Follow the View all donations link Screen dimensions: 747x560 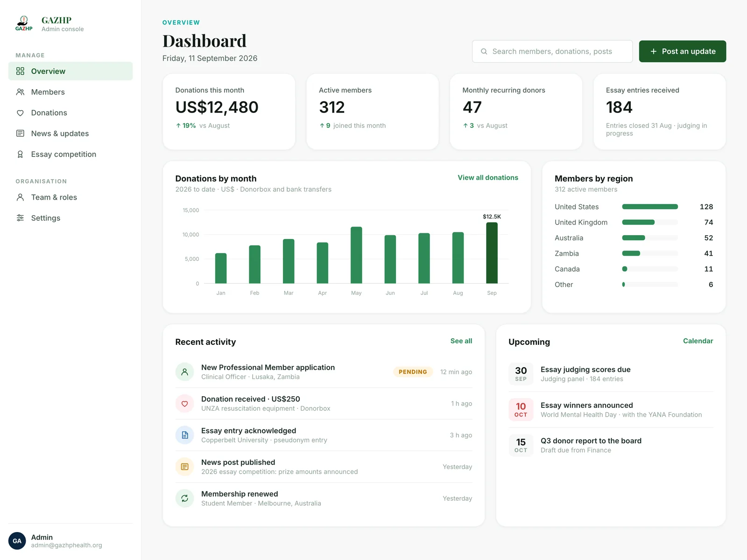point(488,178)
